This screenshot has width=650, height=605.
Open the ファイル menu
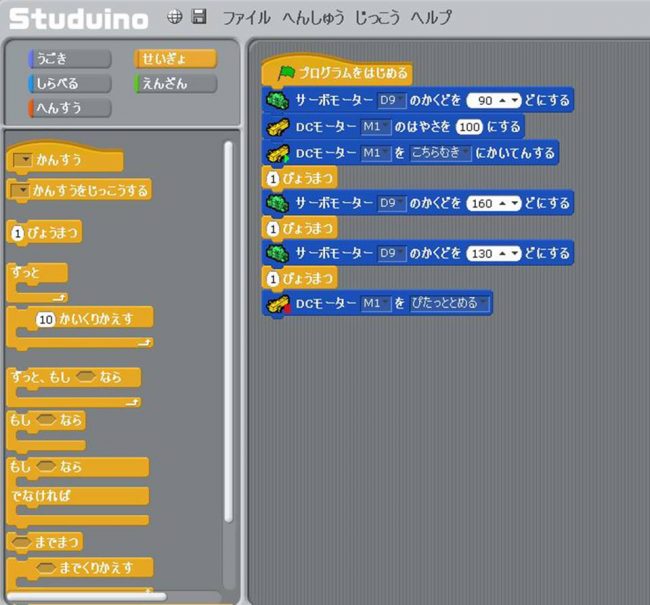246,18
